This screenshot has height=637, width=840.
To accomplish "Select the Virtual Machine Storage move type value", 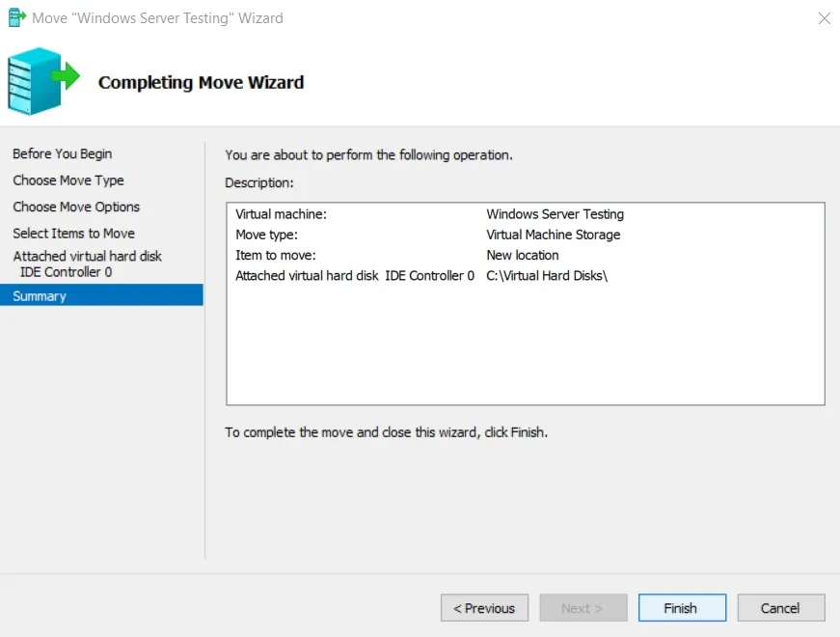I will (x=553, y=235).
